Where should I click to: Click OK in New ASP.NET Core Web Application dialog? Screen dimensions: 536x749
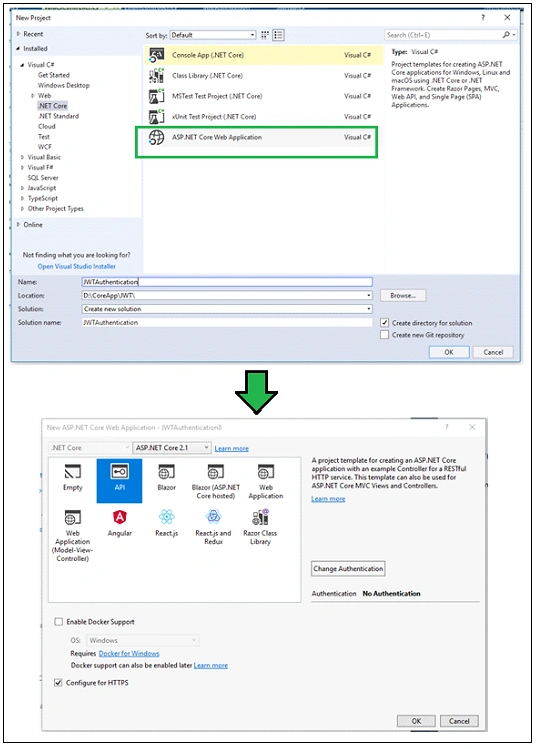[x=416, y=721]
